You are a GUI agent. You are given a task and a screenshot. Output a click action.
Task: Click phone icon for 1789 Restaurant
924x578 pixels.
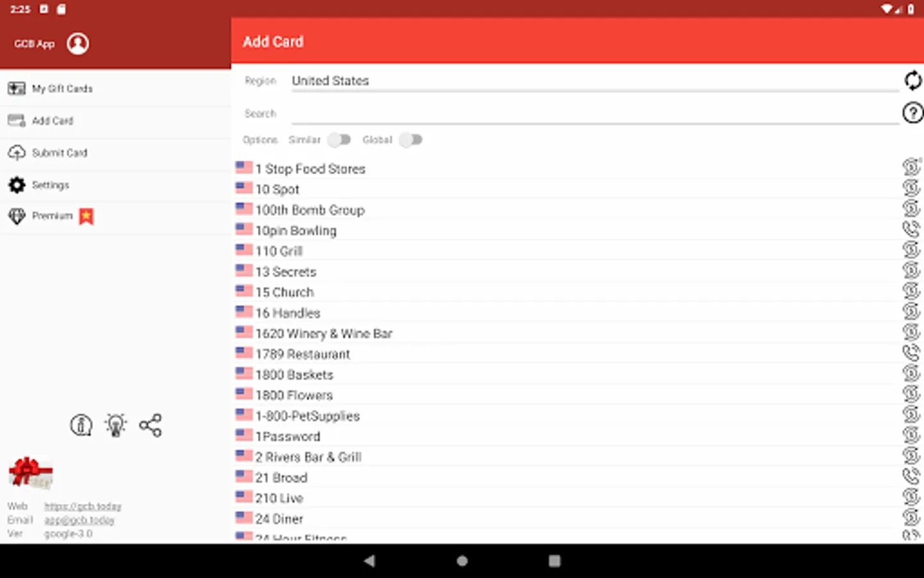click(x=911, y=352)
